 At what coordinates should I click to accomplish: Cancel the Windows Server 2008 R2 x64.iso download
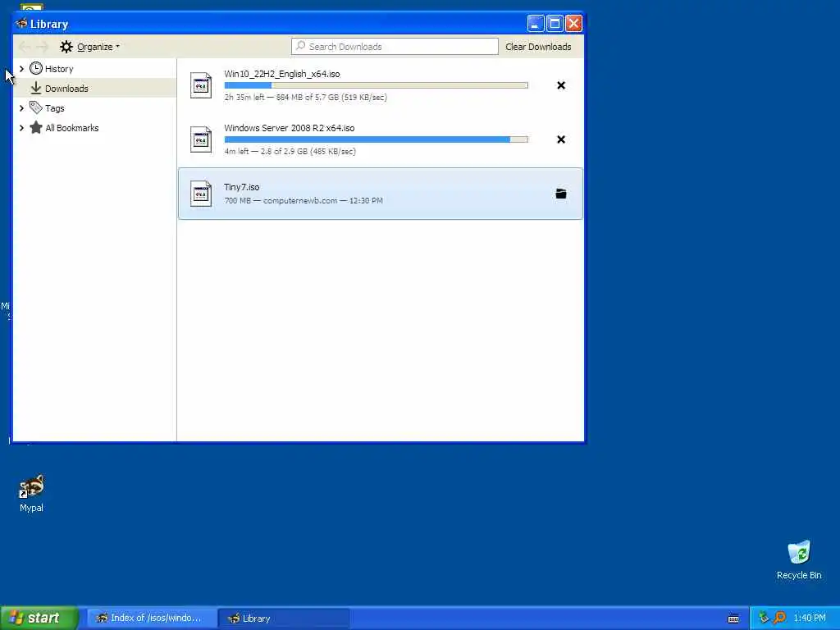[x=561, y=139]
